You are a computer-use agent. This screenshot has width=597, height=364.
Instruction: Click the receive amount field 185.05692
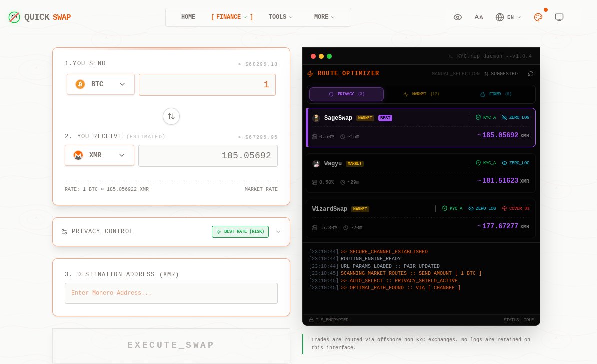pos(208,156)
